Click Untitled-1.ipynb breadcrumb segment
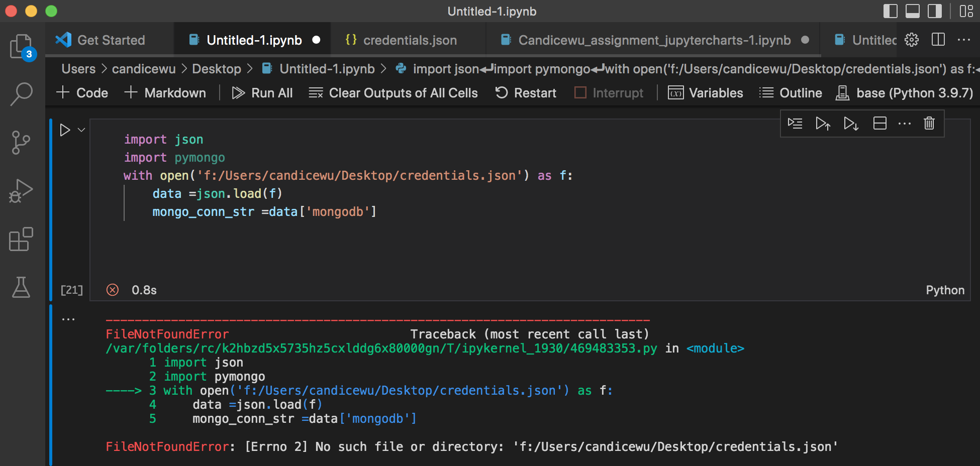The width and height of the screenshot is (980, 466). tap(319, 69)
